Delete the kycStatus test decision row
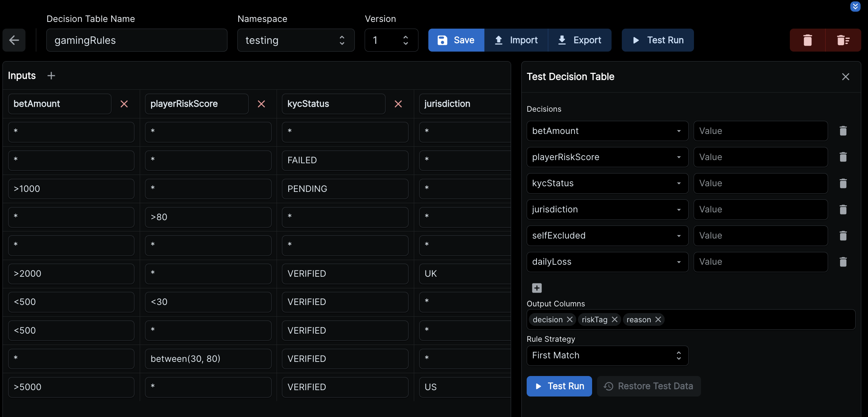868x417 pixels. click(x=843, y=183)
